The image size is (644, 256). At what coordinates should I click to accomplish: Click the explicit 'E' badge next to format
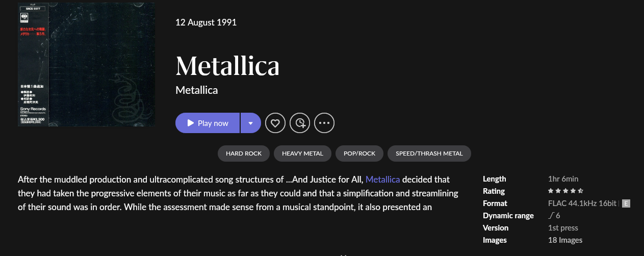pyautogui.click(x=626, y=203)
